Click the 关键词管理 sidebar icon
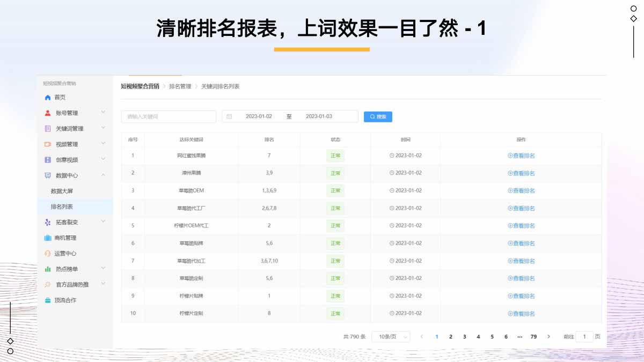 pyautogui.click(x=48, y=129)
